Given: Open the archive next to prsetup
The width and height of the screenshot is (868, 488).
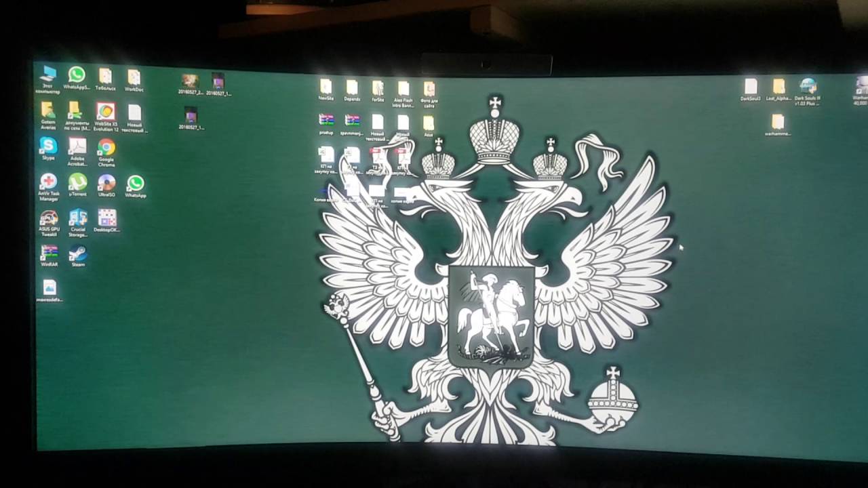Looking at the screenshot, I should click(352, 125).
